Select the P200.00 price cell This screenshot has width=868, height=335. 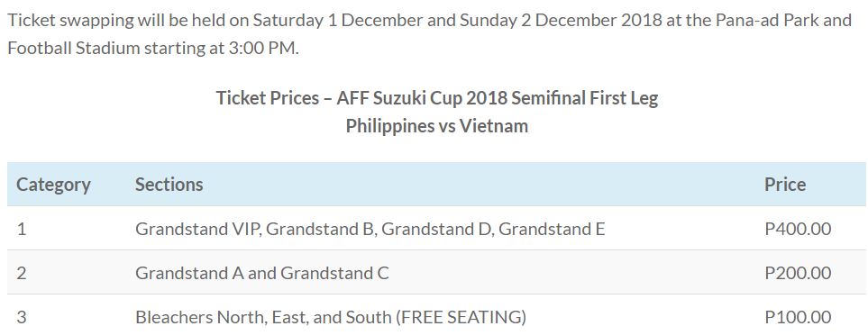click(798, 273)
